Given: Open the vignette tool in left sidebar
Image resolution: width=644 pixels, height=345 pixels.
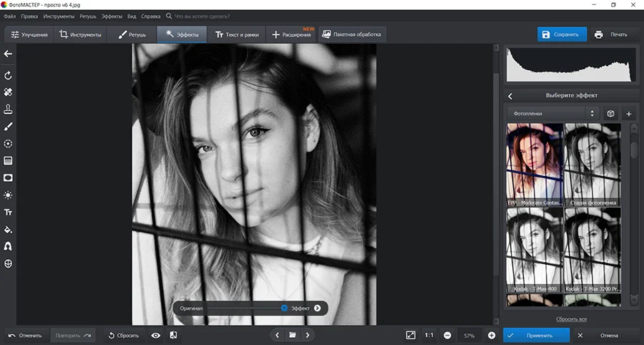Looking at the screenshot, I should pos(9,178).
